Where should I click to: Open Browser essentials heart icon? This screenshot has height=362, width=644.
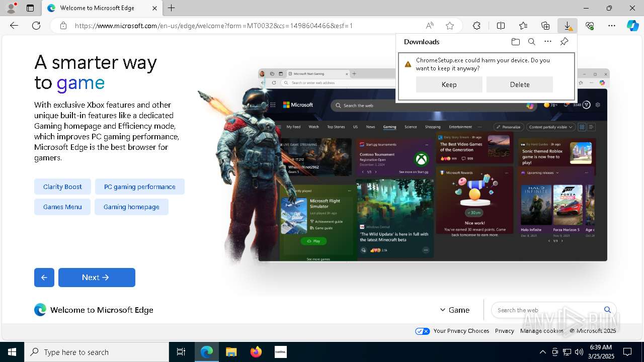click(x=590, y=26)
